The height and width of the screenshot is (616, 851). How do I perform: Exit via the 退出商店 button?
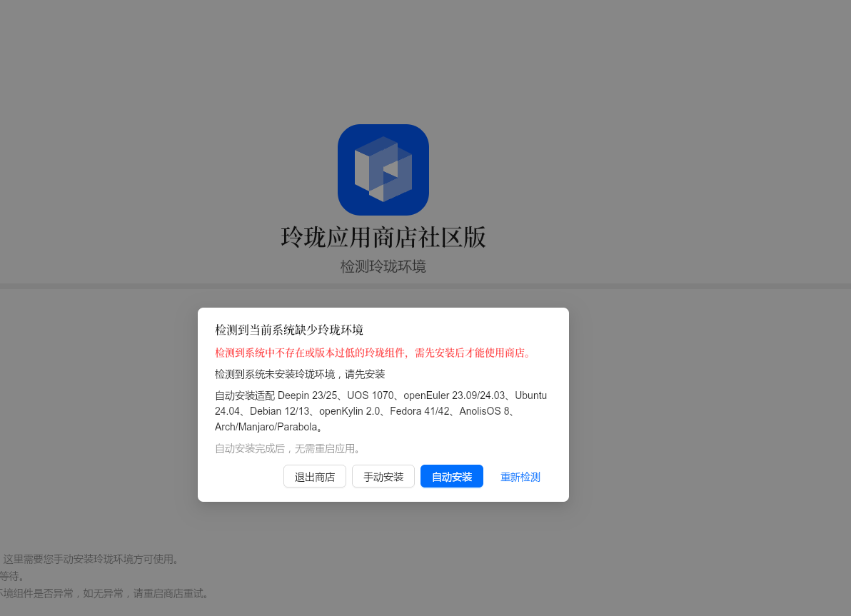(x=315, y=477)
